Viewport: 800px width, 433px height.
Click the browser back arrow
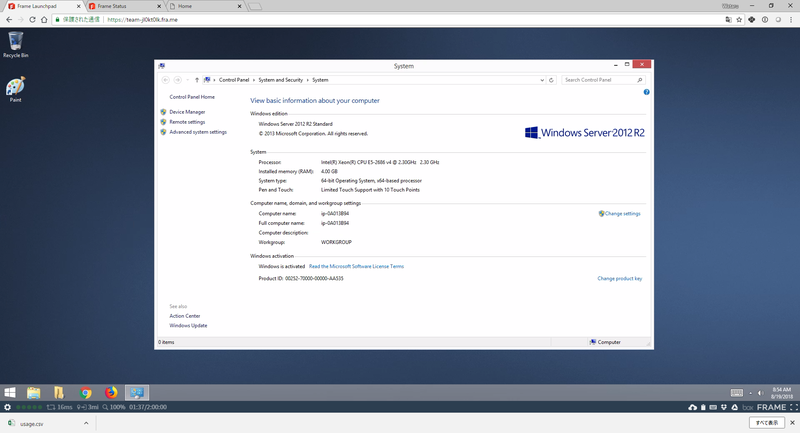click(x=9, y=20)
